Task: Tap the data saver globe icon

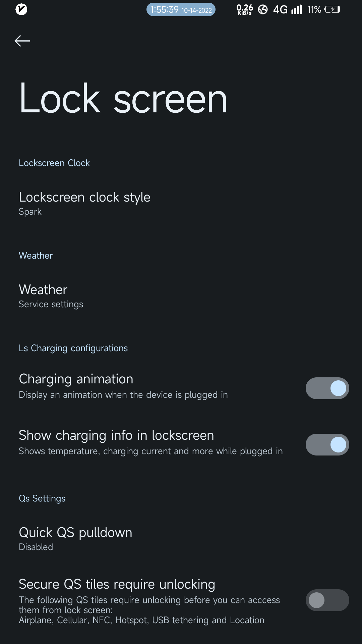Action: (x=263, y=10)
